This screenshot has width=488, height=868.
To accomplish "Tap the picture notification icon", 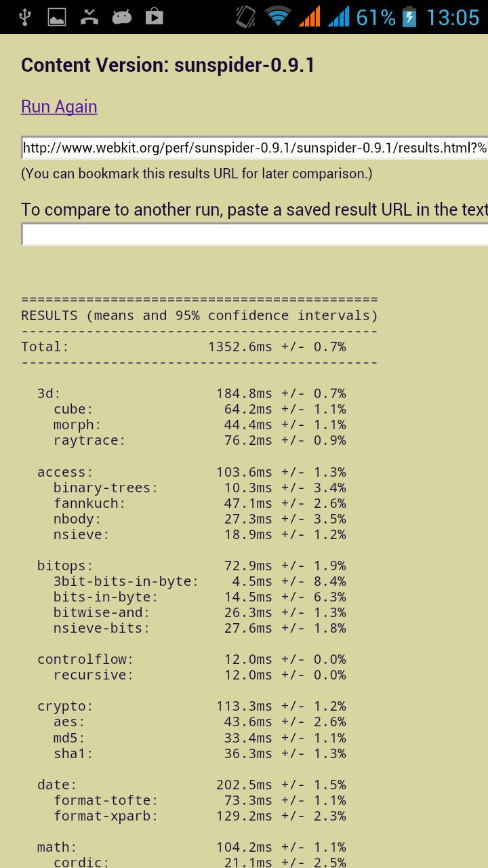I will tap(57, 17).
